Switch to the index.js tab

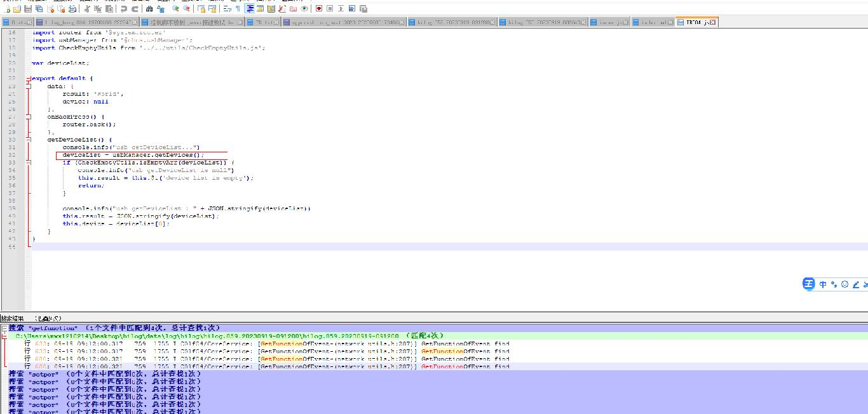click(x=609, y=22)
